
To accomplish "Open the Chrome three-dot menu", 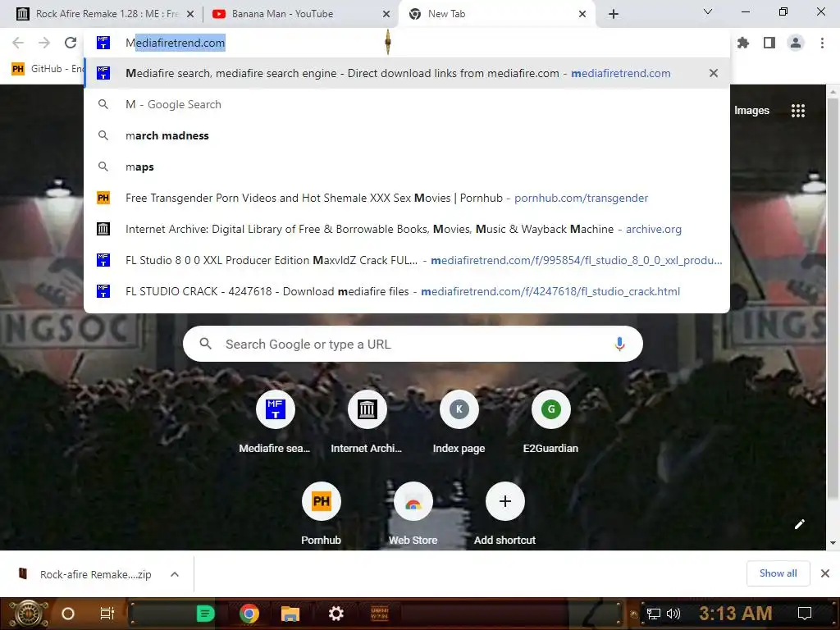I will click(822, 43).
